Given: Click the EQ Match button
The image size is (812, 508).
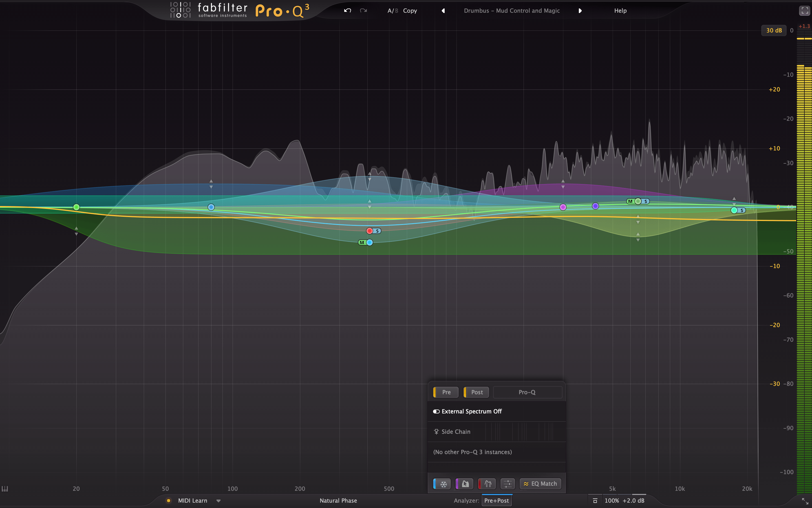Looking at the screenshot, I should click(x=540, y=484).
